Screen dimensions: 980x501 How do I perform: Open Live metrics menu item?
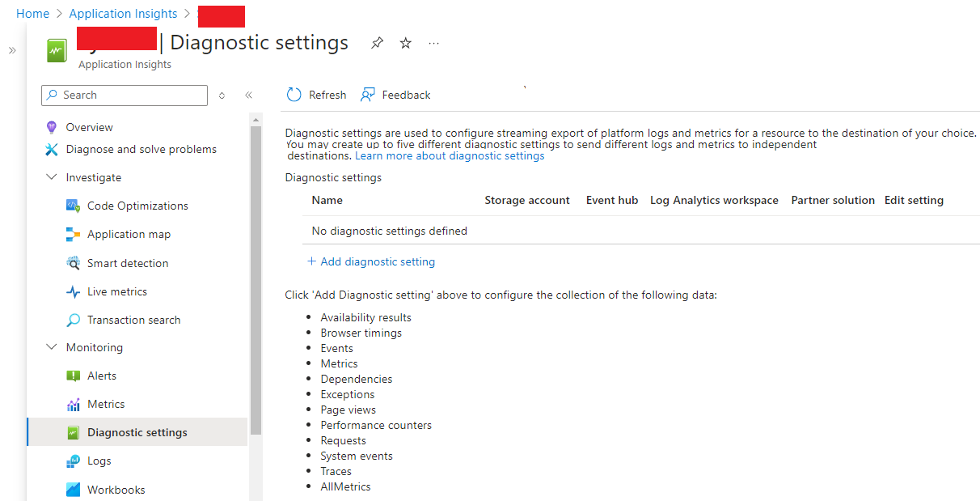click(117, 291)
